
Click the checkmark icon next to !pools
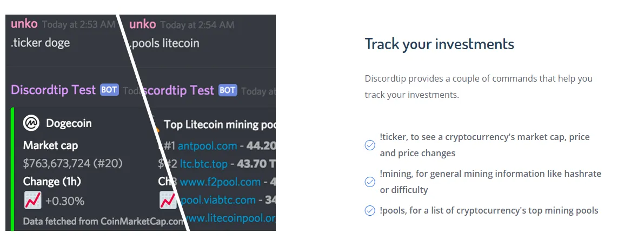(x=370, y=211)
